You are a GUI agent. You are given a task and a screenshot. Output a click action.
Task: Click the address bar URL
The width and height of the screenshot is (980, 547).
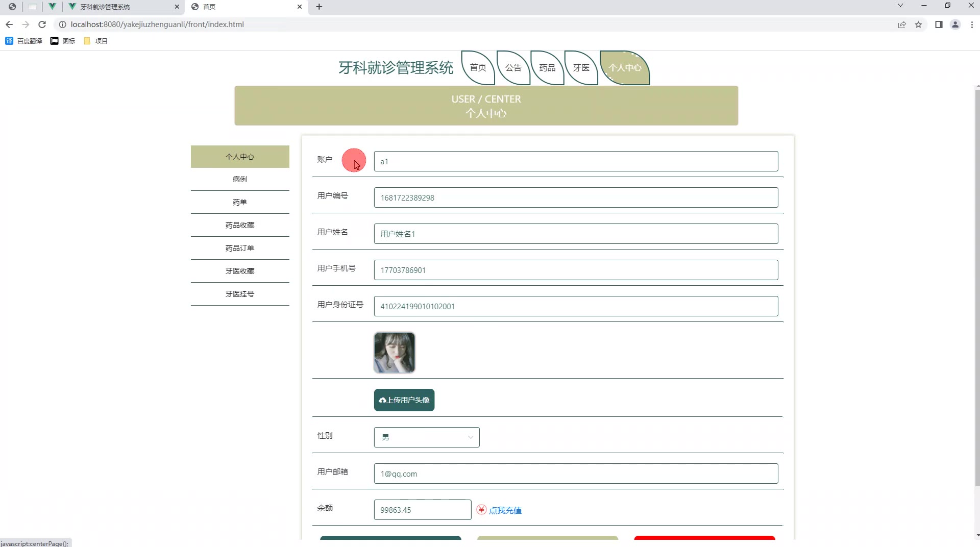point(157,24)
